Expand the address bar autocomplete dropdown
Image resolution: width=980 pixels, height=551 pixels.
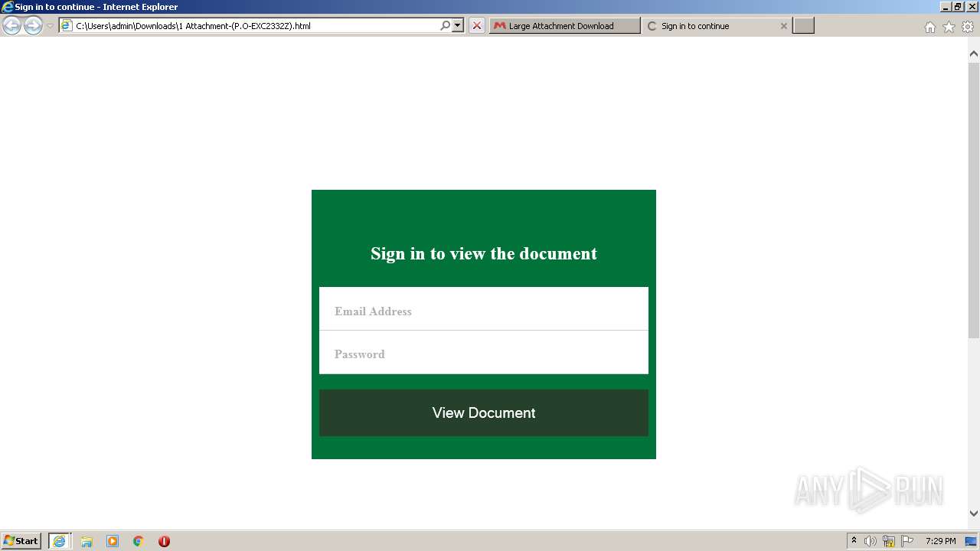(x=458, y=26)
